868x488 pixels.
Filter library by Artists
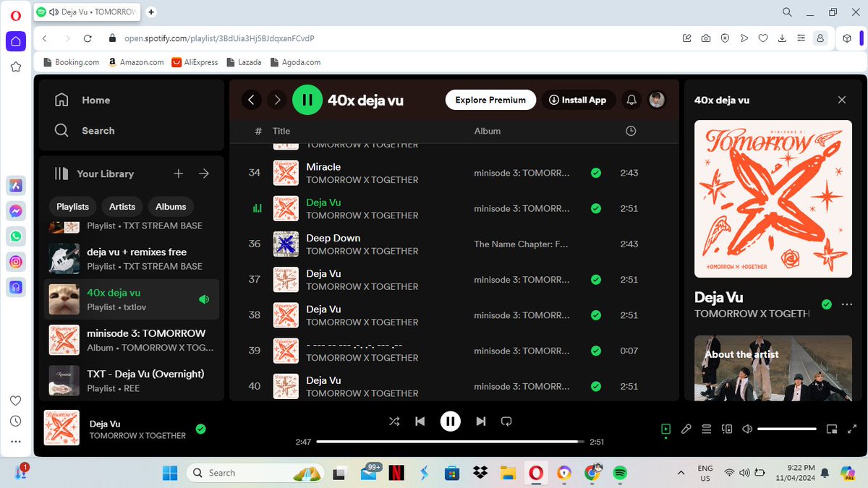(122, 207)
